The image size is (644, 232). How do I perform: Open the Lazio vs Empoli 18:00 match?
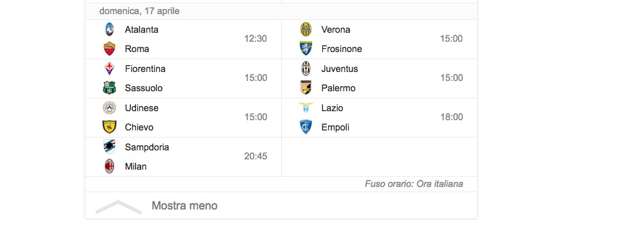[379, 118]
